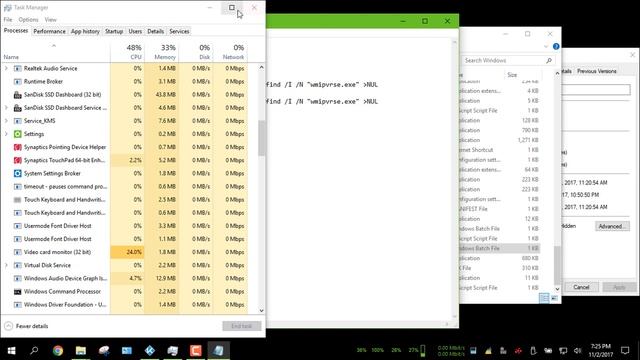640x360 pixels.
Task: Click the System Settings Broker gear icon
Action: coord(18,173)
